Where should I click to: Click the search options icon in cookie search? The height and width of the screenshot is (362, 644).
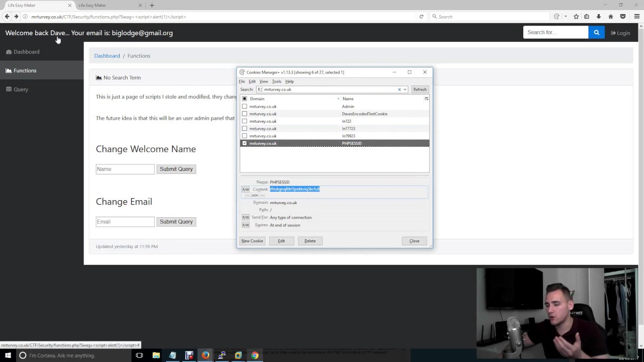[x=260, y=89]
